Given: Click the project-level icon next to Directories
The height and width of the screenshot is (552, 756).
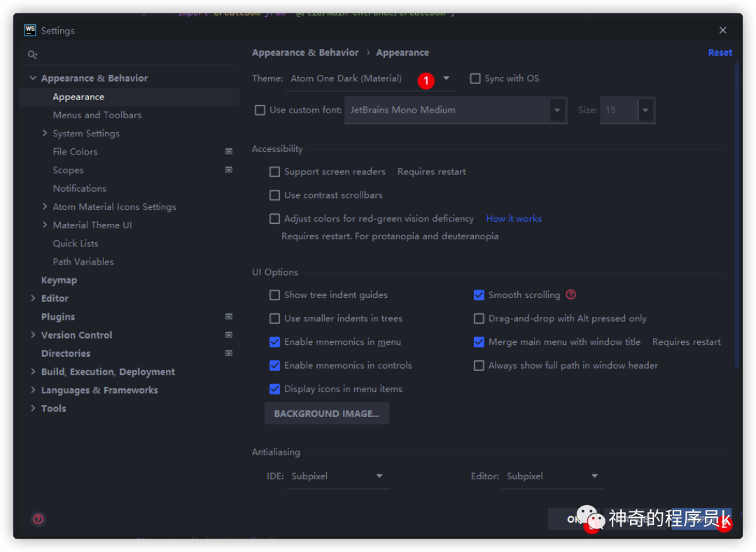Looking at the screenshot, I should (x=228, y=353).
